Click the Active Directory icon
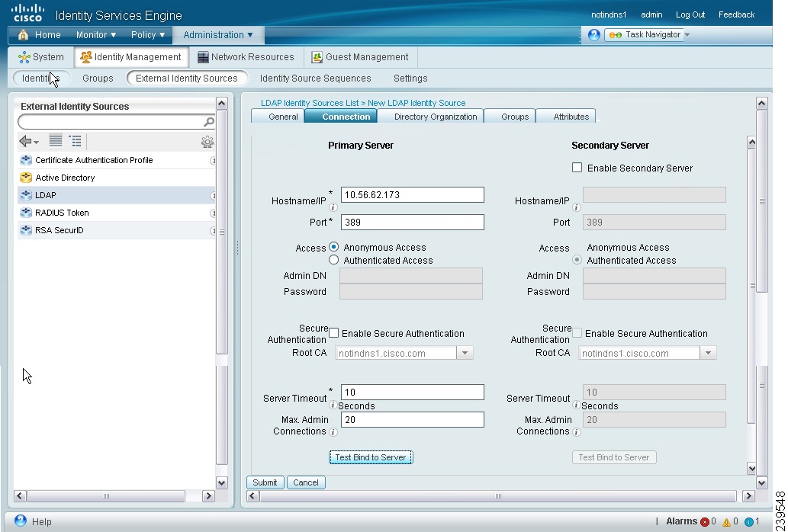 pyautogui.click(x=26, y=178)
